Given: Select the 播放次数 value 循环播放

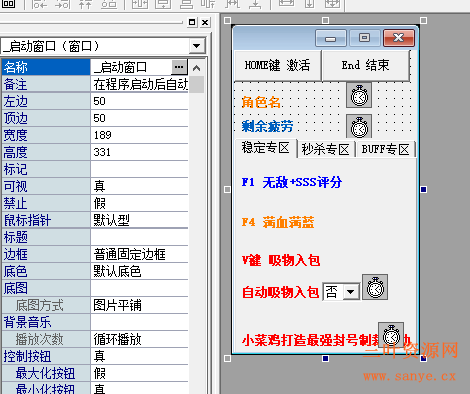Looking at the screenshot, I should click(x=139, y=339).
